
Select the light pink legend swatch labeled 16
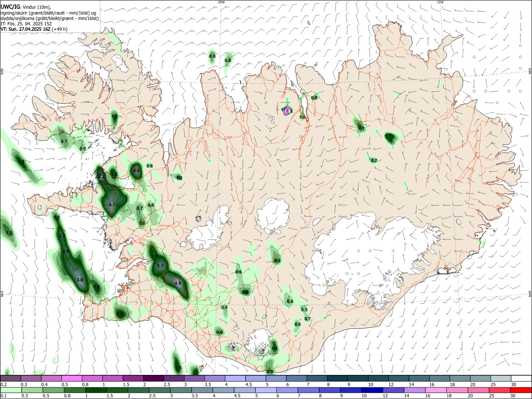pyautogui.click(x=436, y=390)
